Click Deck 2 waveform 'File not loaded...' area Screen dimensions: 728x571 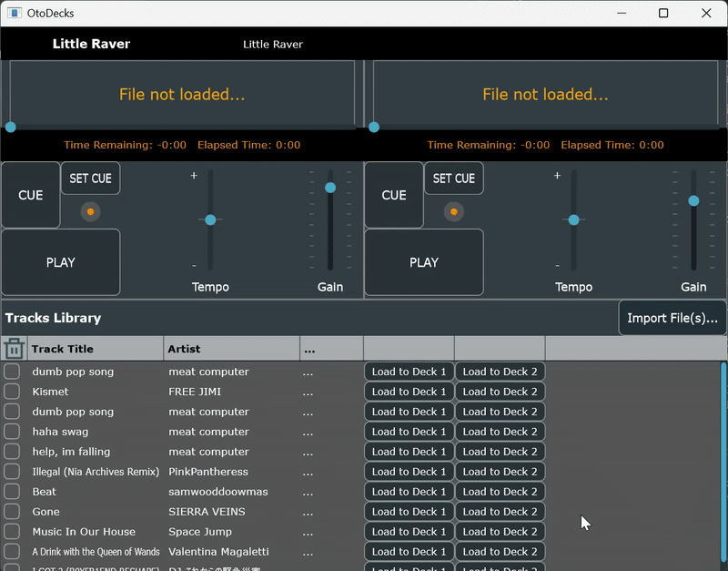coord(545,94)
